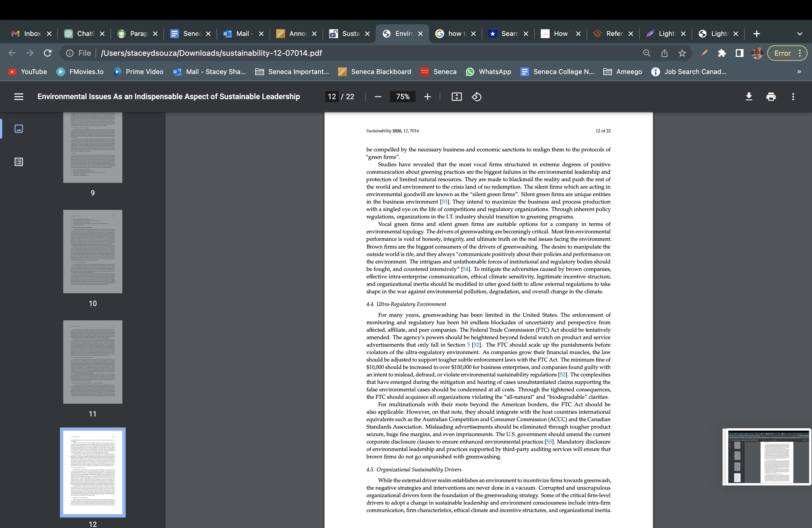Print the PDF document
812x528 pixels.
[x=771, y=97]
